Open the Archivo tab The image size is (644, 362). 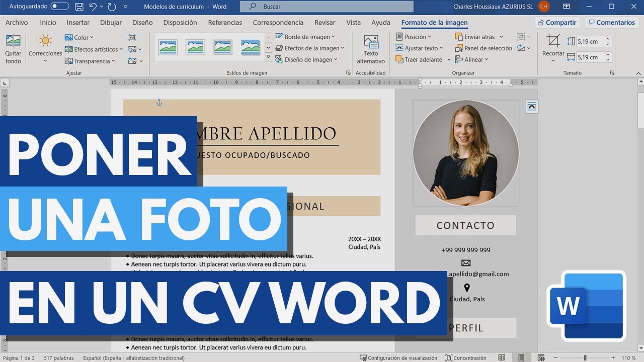click(x=17, y=23)
